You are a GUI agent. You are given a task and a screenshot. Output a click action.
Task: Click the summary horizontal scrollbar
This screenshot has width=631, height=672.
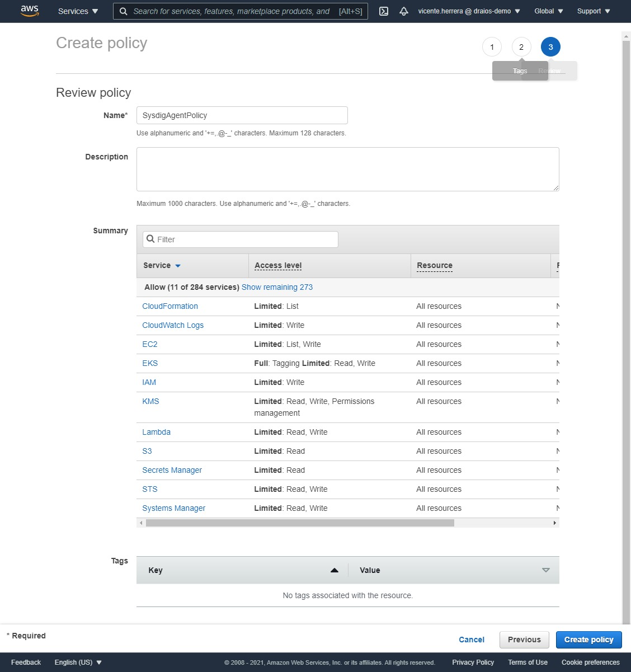(x=300, y=523)
